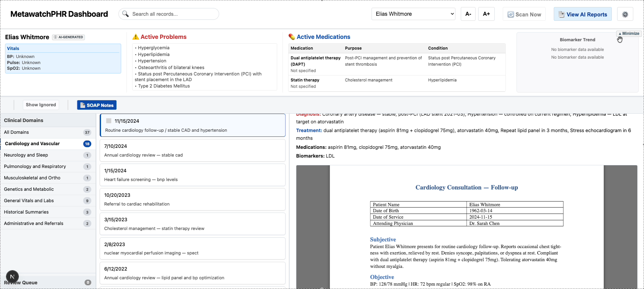
Task: Click the round N avatar button
Action: click(12, 277)
